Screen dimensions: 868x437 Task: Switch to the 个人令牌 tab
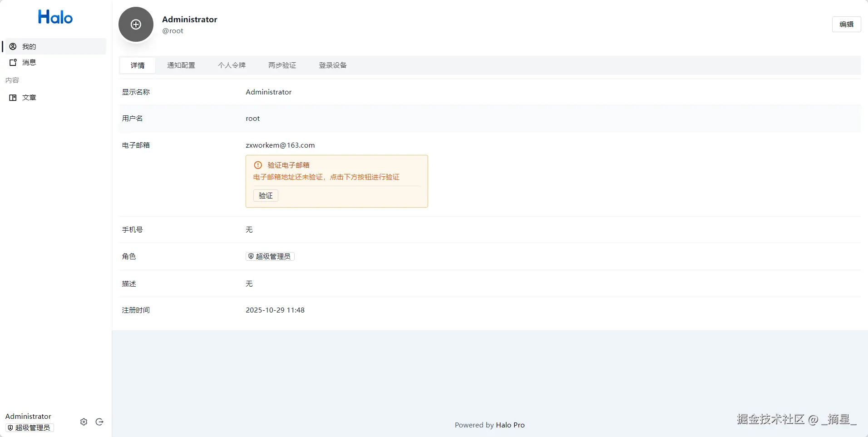232,65
